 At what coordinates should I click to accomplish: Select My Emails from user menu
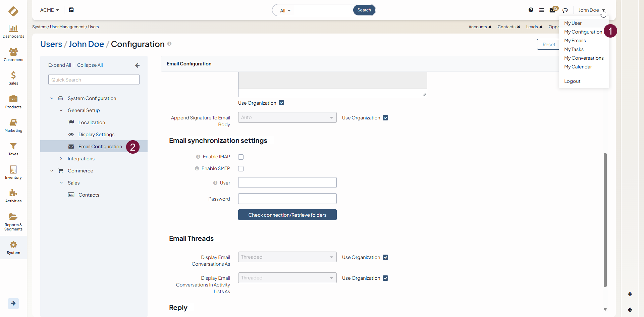click(575, 41)
